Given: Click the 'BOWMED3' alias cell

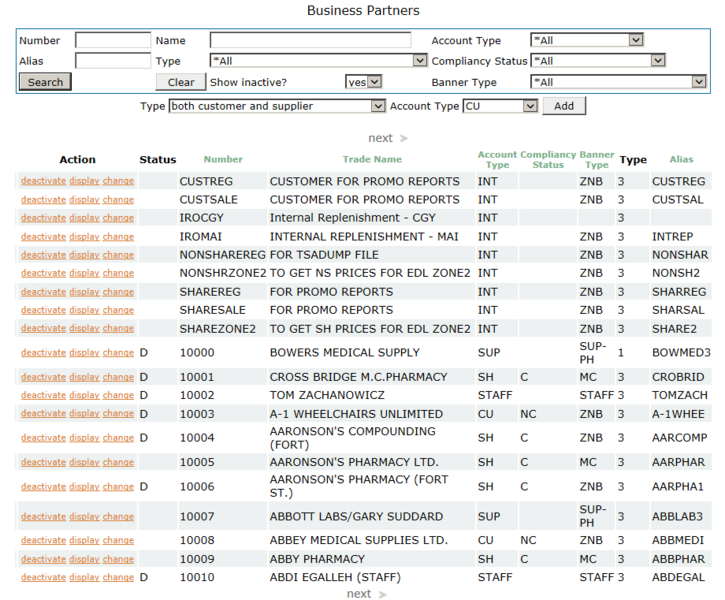Looking at the screenshot, I should click(x=681, y=353).
